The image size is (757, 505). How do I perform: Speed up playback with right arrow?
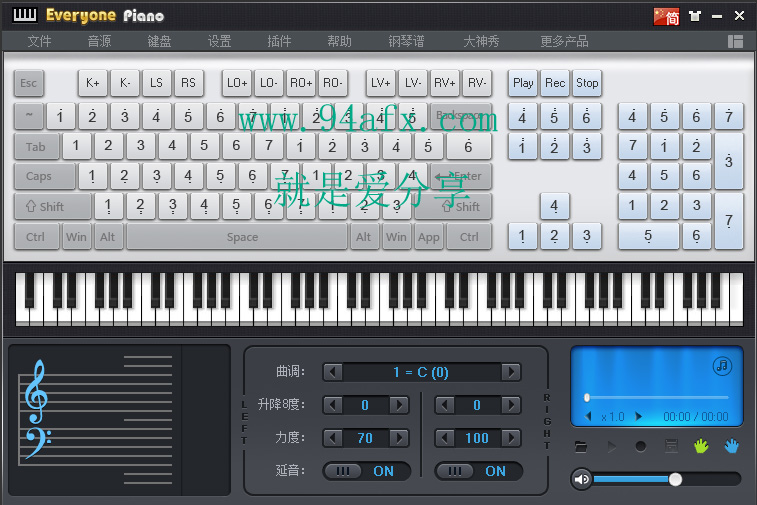pyautogui.click(x=638, y=416)
